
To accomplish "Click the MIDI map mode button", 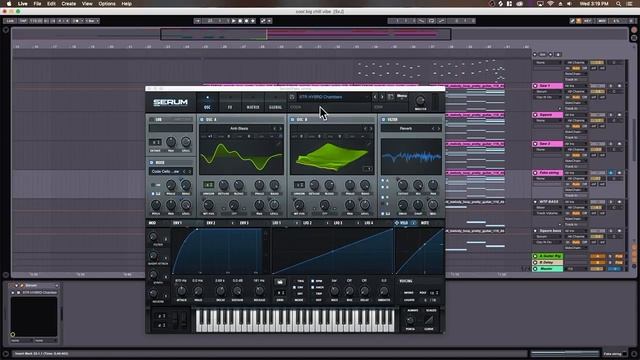I will coord(602,21).
